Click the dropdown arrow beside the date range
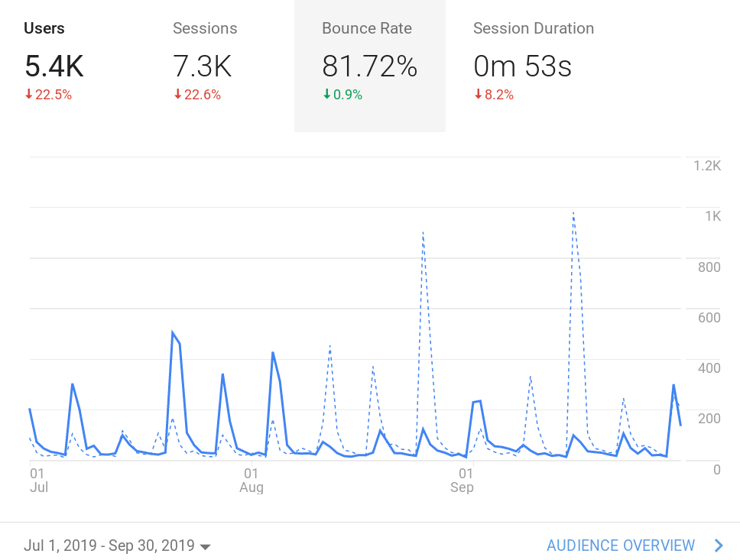Screen dimensions: 740x560 click(x=205, y=547)
